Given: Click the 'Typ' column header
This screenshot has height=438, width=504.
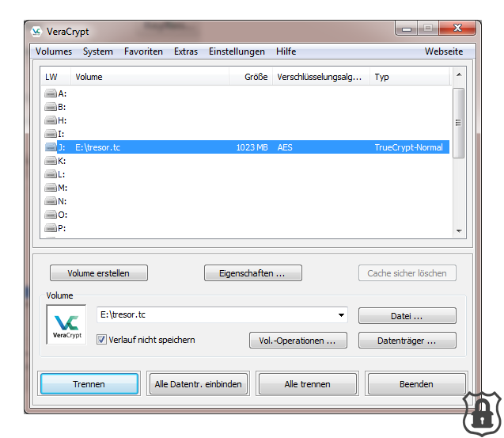Looking at the screenshot, I should (x=409, y=77).
